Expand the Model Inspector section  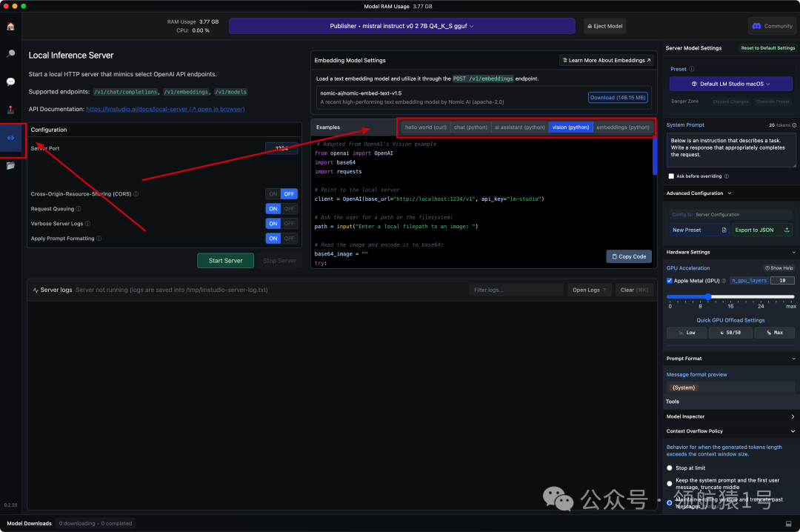[x=793, y=416]
